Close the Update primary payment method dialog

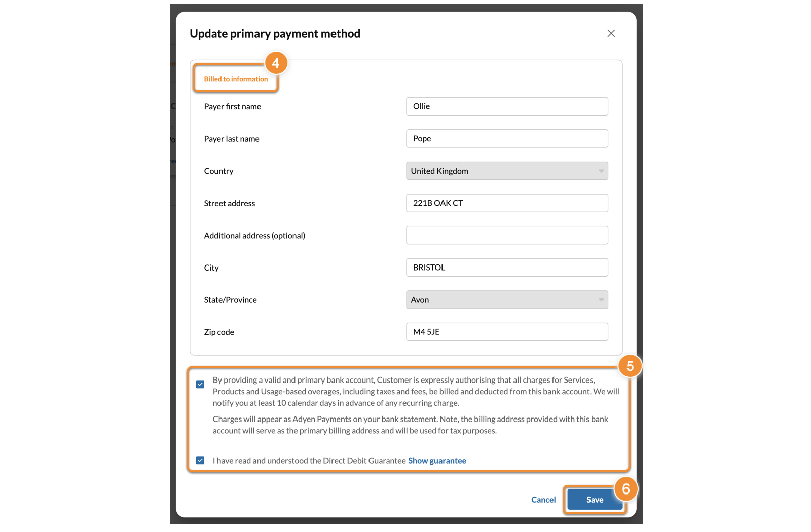(x=611, y=33)
